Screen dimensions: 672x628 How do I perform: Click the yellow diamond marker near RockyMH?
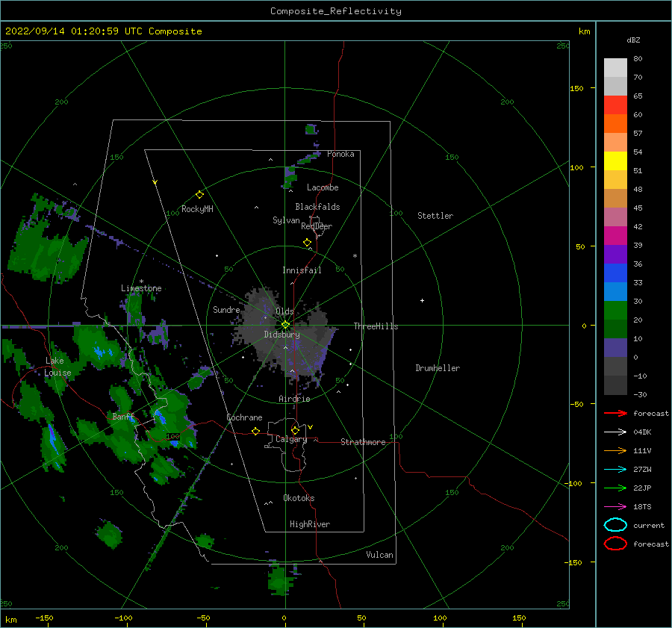click(199, 195)
